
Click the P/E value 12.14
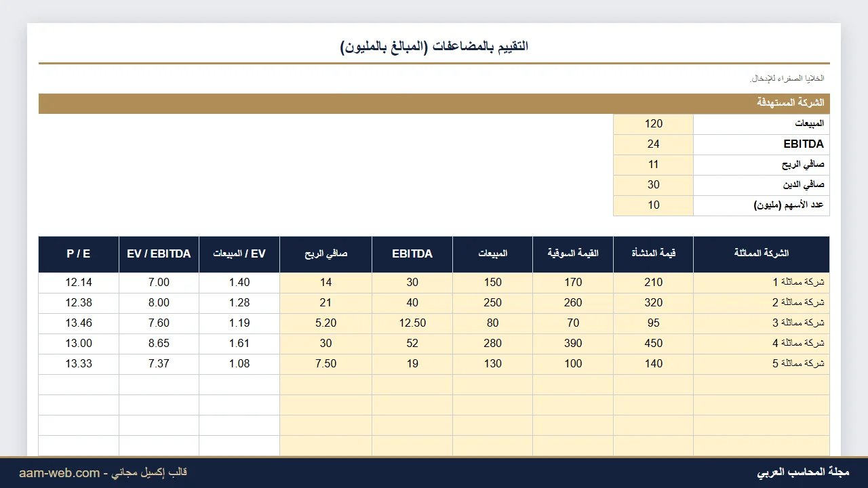(79, 283)
